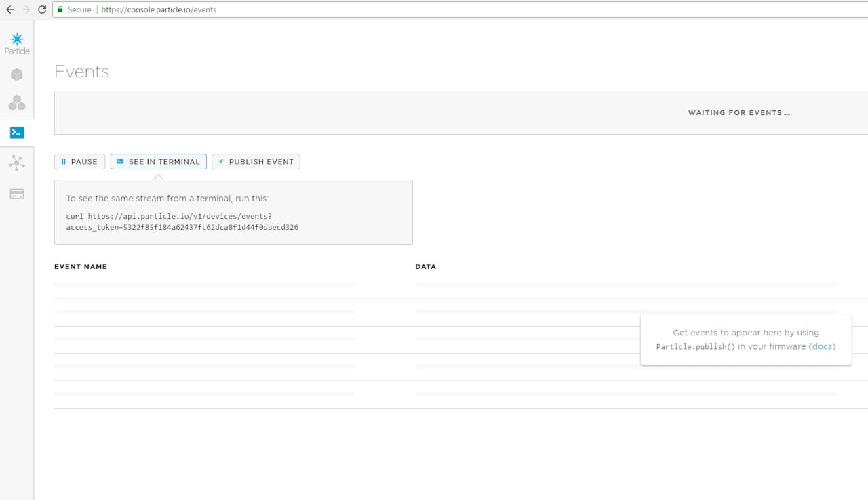Open the Devices page from the single cube icon
Screen dimensions: 868x500
(x=17, y=75)
